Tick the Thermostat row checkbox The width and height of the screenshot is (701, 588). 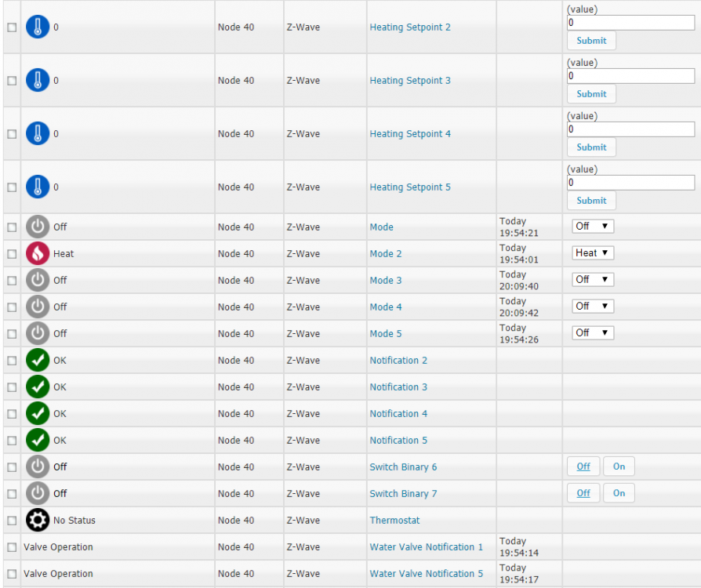(x=12, y=521)
